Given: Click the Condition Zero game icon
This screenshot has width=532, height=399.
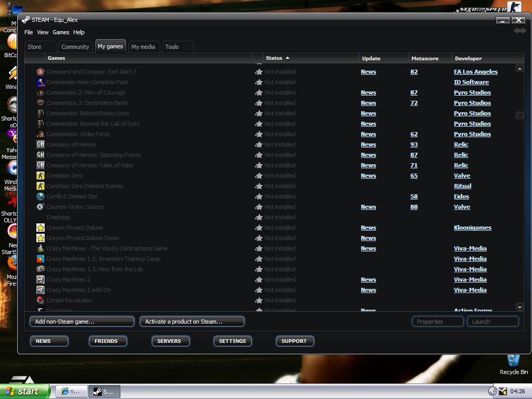Looking at the screenshot, I should (x=41, y=176).
